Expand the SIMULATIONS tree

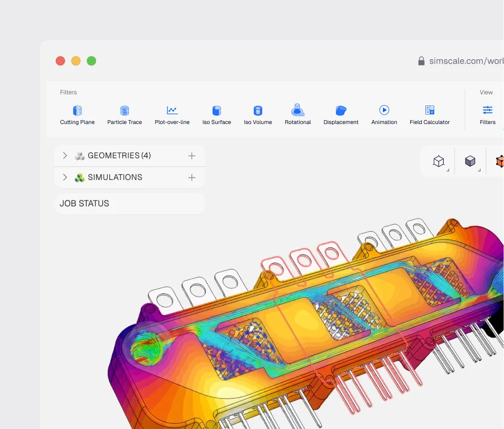(65, 177)
